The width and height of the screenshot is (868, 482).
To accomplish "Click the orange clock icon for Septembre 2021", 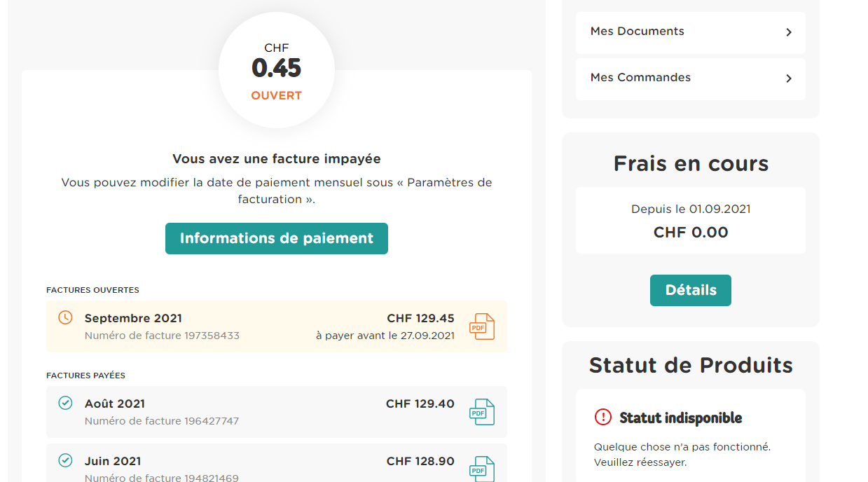I will (x=65, y=317).
